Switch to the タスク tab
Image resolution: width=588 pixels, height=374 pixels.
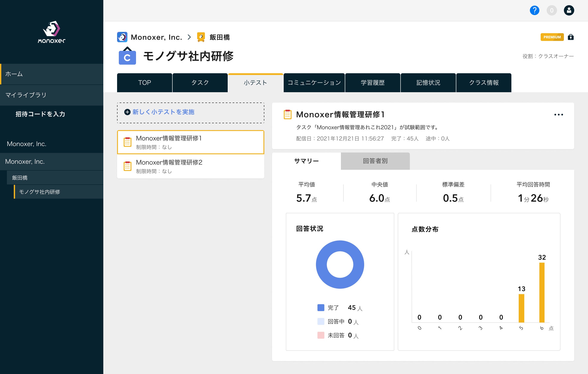[200, 83]
